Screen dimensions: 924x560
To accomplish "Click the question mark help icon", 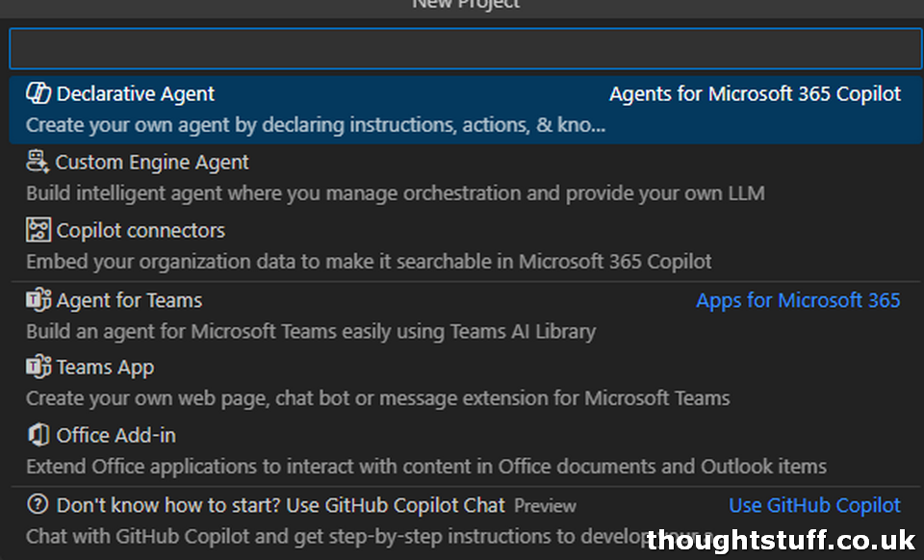I will 38,504.
